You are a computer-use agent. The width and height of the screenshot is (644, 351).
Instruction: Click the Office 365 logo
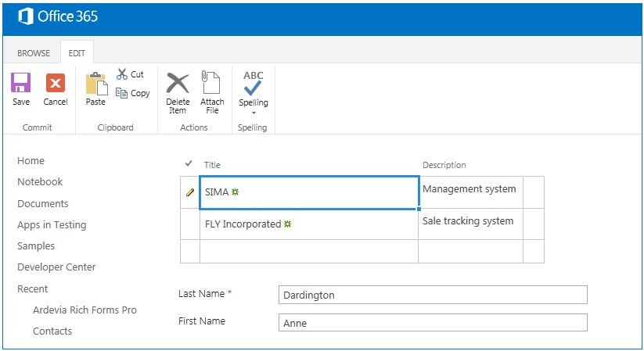point(57,17)
